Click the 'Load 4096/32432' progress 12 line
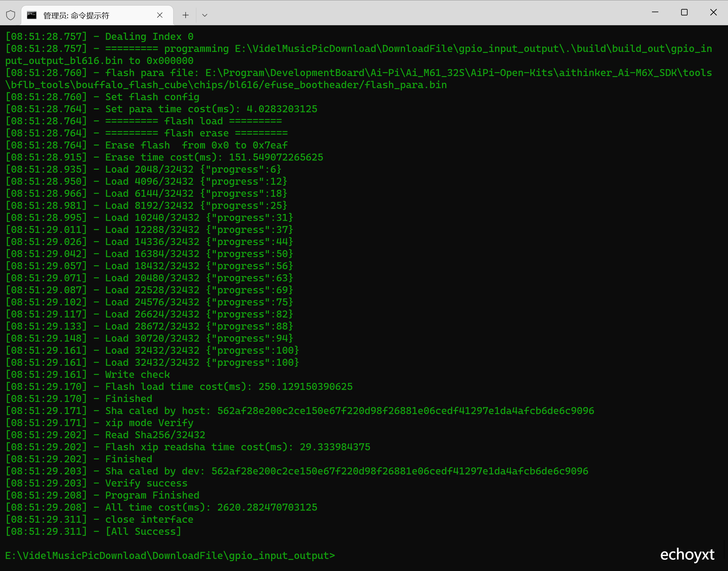 click(147, 181)
